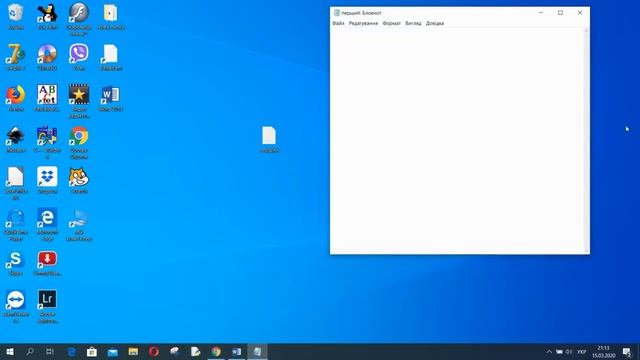Viewport: 640px width, 360px height.
Task: Open the Редагування menu in Notepad
Action: [363, 23]
